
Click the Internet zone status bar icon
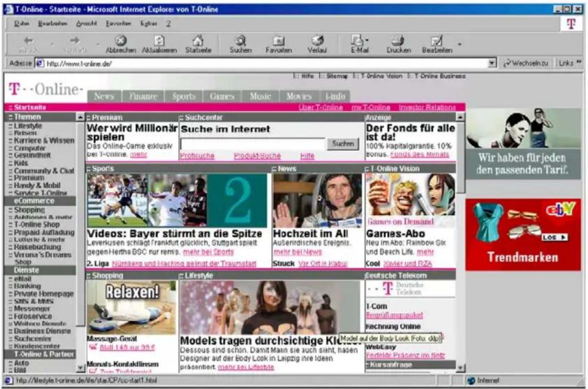(471, 381)
